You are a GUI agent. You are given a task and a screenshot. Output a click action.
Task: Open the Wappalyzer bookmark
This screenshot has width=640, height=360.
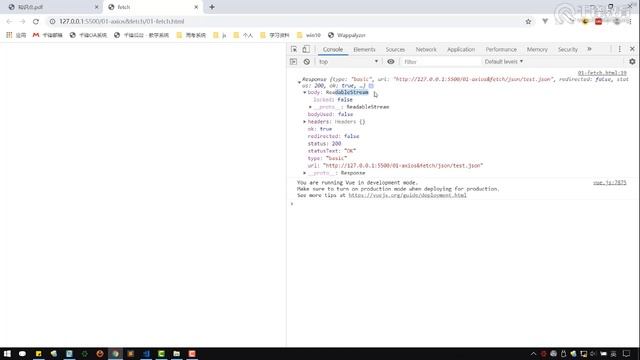(347, 35)
